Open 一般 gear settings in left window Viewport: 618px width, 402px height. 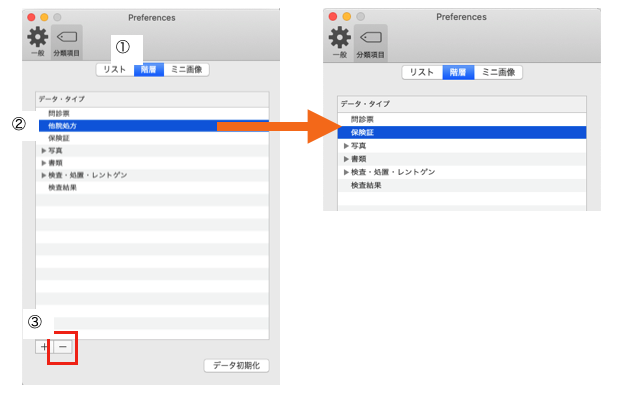[x=36, y=41]
